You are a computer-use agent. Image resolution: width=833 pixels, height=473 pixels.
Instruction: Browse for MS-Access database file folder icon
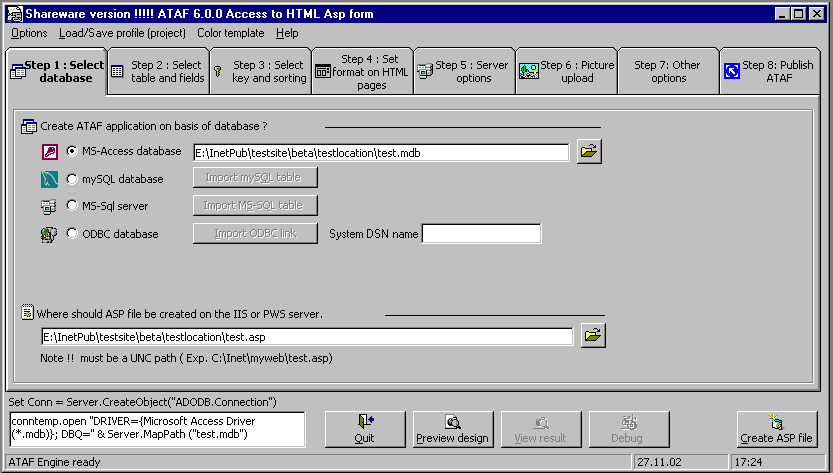pos(590,152)
